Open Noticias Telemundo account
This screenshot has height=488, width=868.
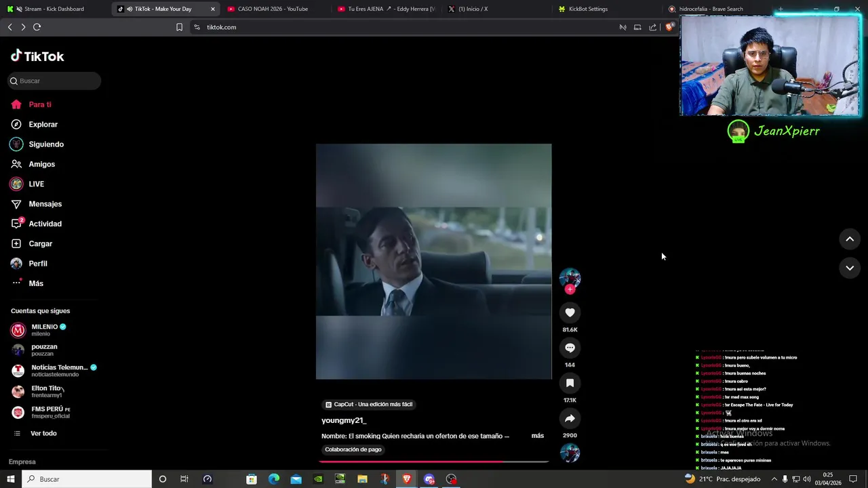(54, 371)
